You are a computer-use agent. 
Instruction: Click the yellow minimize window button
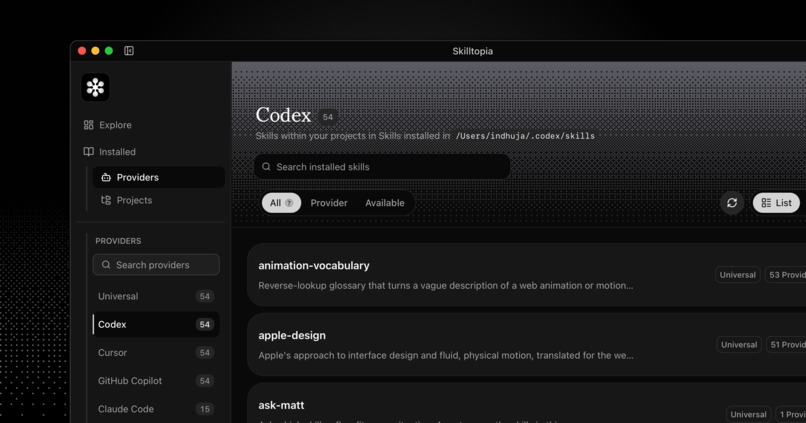coord(95,50)
